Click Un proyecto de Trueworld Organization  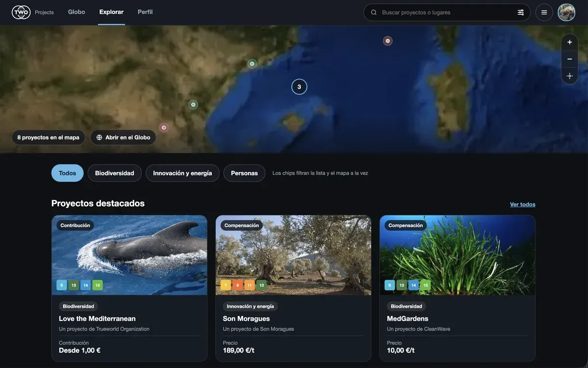click(x=104, y=329)
